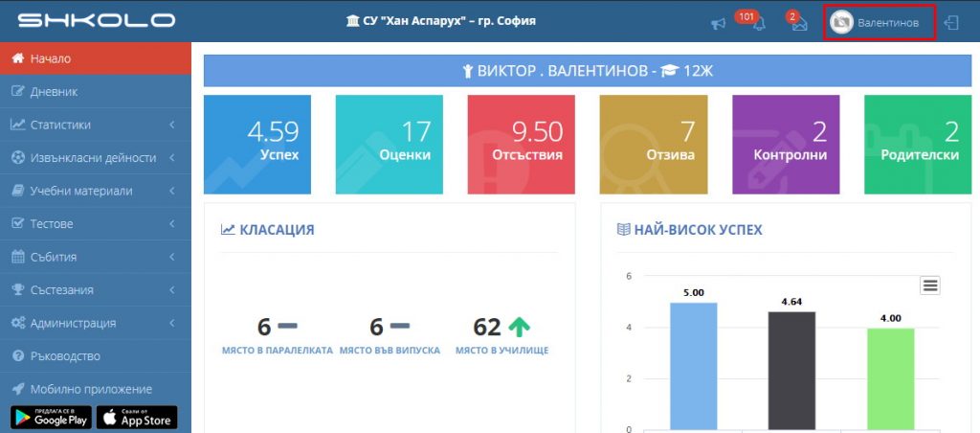Open Ръководство menu item
Screen dimensions: 980x433
(96, 356)
